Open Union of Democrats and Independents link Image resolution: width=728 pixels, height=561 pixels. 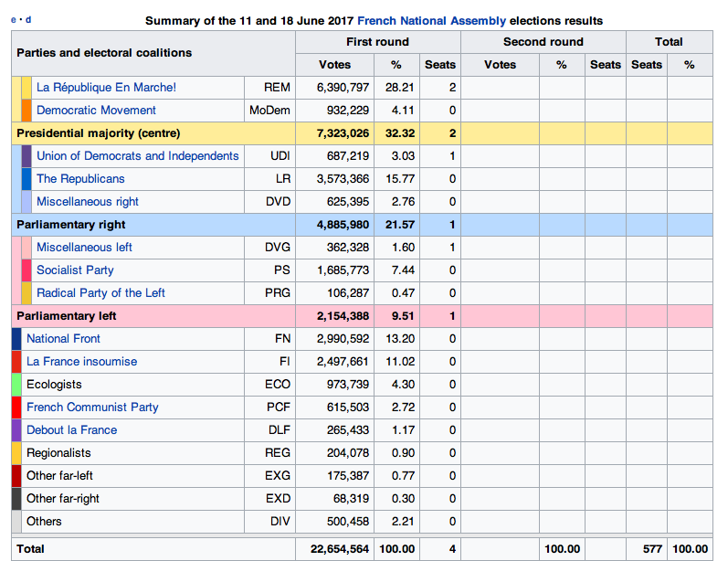[137, 155]
